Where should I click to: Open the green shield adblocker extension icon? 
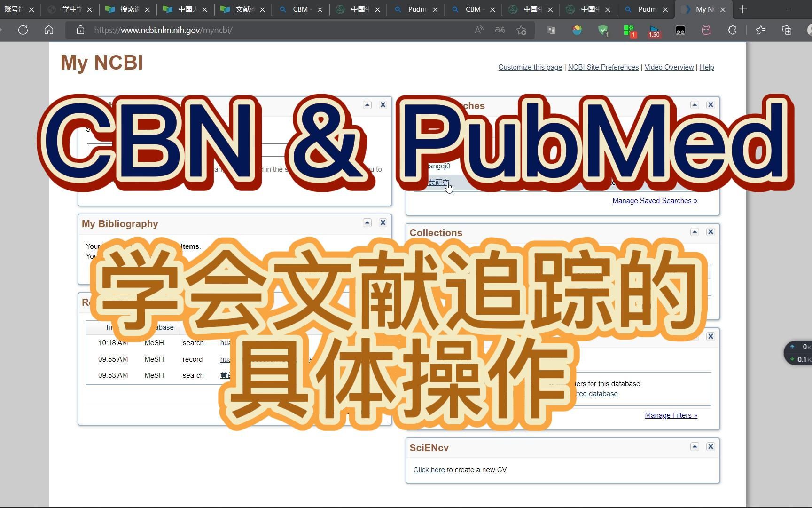tap(603, 30)
